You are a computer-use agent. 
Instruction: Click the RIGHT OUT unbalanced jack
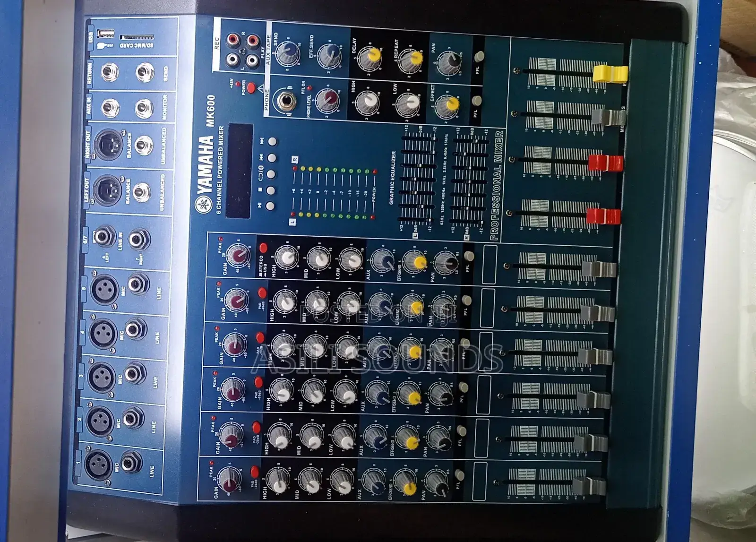point(143,145)
